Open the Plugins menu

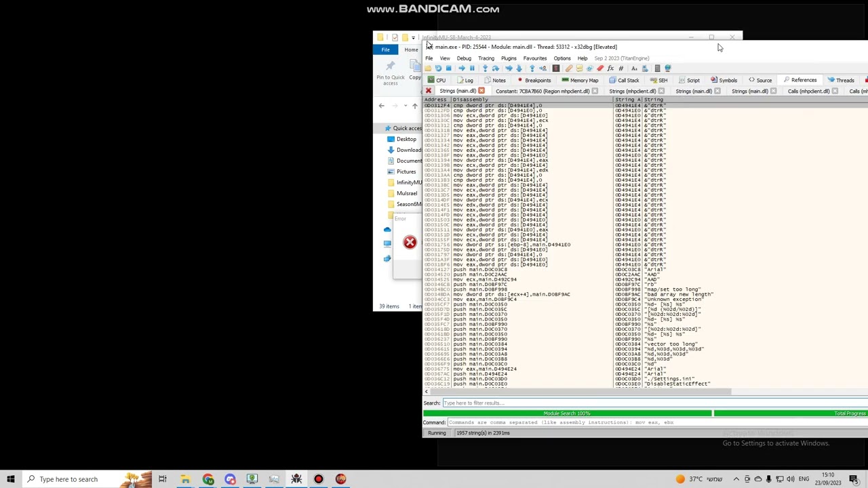tap(509, 58)
